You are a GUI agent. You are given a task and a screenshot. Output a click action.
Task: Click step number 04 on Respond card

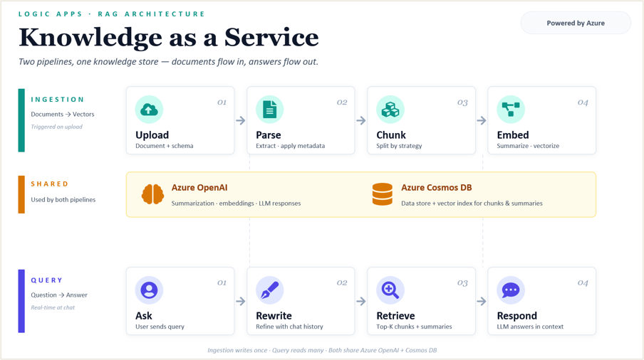pos(583,283)
